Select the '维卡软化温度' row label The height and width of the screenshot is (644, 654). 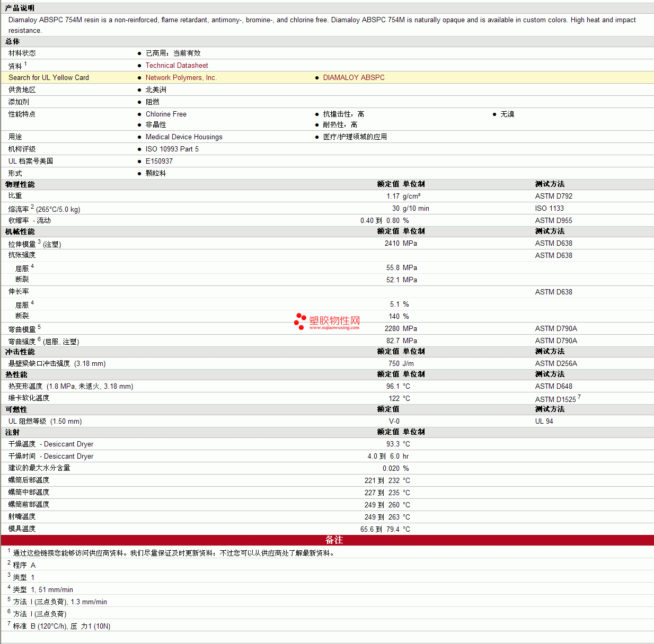pyautogui.click(x=29, y=398)
